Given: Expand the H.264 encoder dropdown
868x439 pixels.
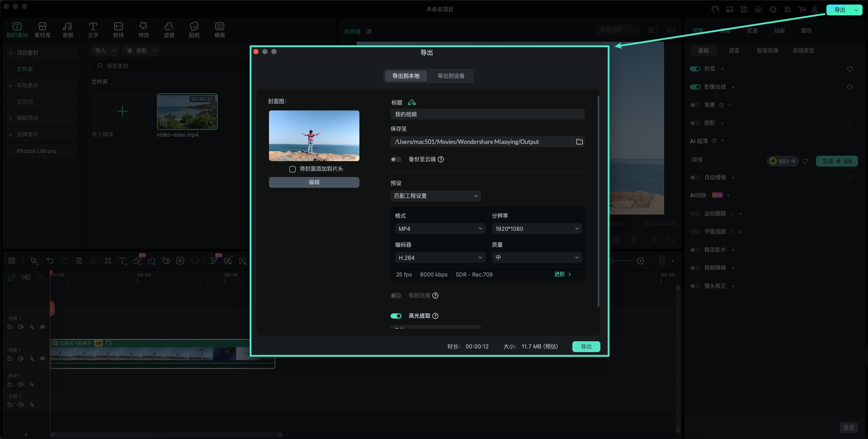Looking at the screenshot, I should coord(440,258).
